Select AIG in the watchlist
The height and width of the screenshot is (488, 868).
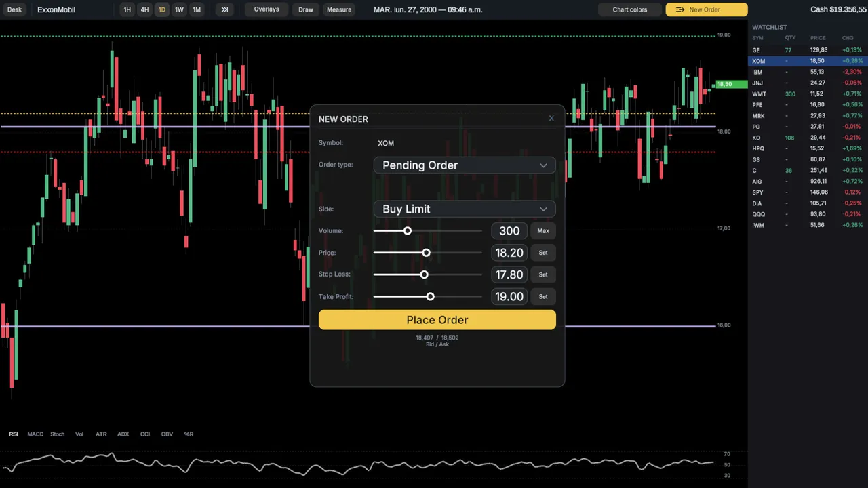click(808, 182)
